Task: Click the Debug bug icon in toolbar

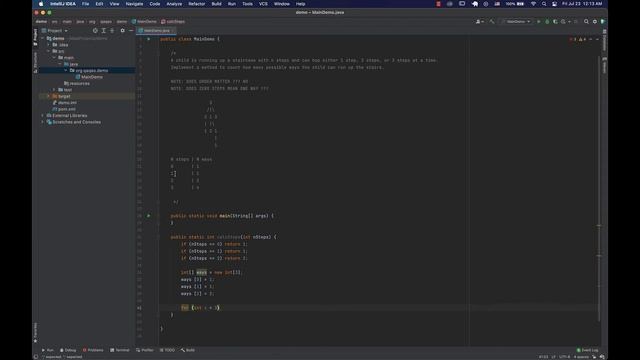Action: coord(547,22)
